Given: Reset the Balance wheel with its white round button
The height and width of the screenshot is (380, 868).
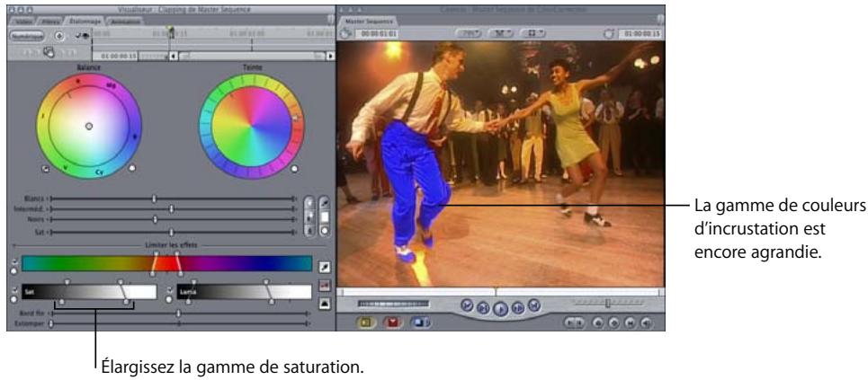Looking at the screenshot, I should [131, 168].
